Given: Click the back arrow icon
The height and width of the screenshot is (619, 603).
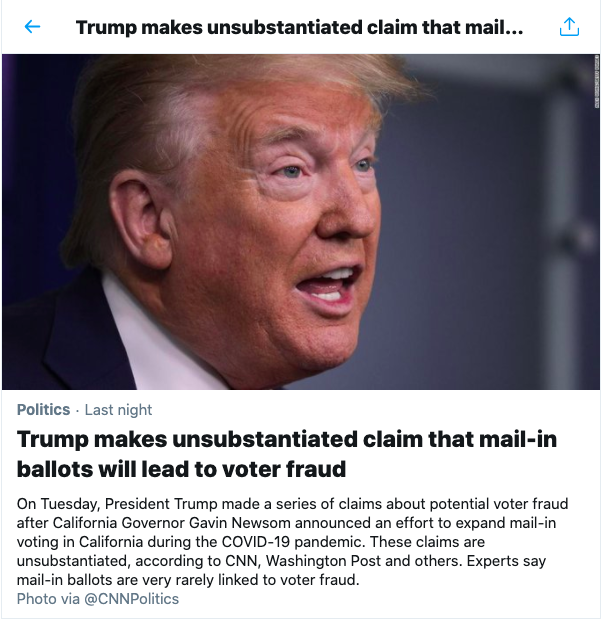Looking at the screenshot, I should (x=33, y=27).
